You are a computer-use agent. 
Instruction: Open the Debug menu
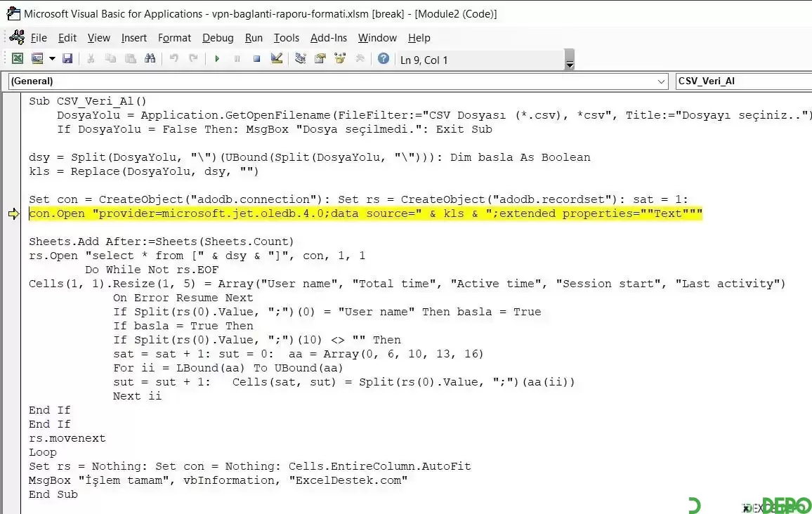[x=218, y=38]
